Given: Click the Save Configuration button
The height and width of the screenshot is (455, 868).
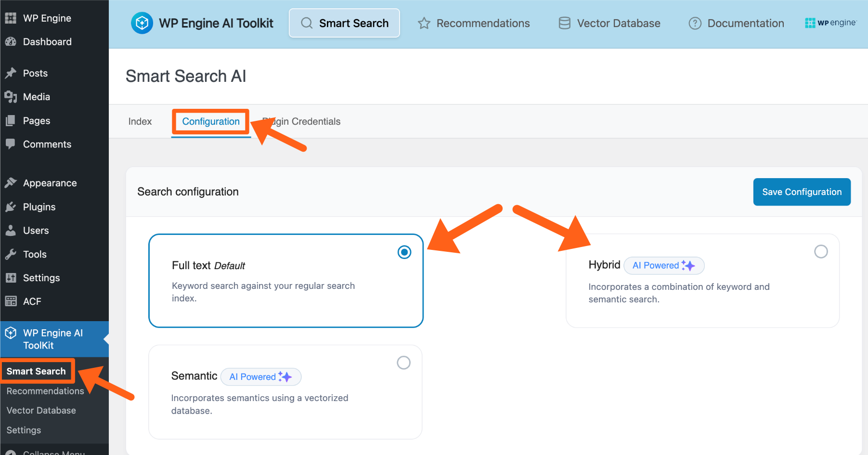Looking at the screenshot, I should click(802, 192).
